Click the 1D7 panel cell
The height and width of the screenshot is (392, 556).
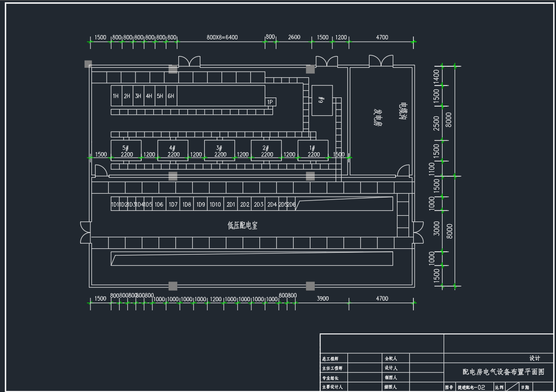[x=173, y=205]
